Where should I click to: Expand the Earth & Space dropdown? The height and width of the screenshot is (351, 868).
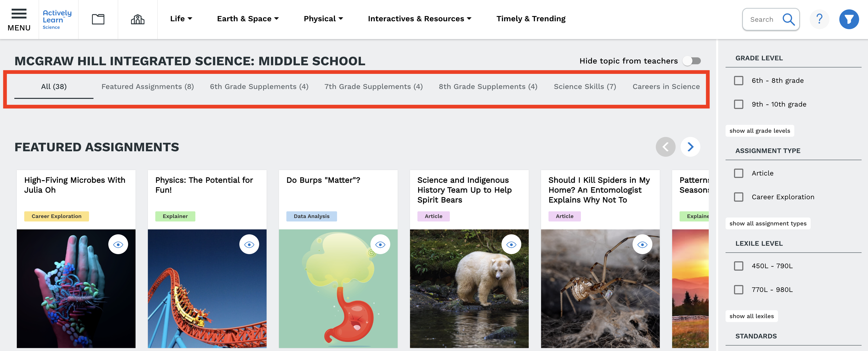tap(248, 19)
